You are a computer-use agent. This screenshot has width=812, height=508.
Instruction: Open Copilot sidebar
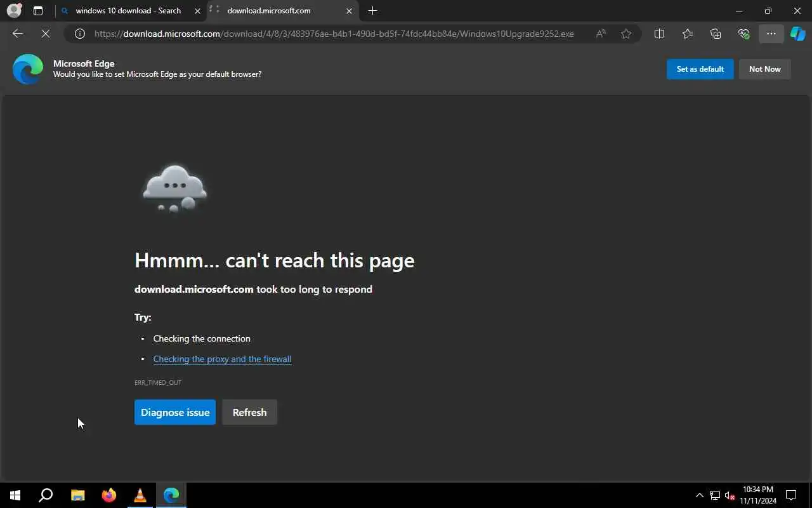click(797, 34)
